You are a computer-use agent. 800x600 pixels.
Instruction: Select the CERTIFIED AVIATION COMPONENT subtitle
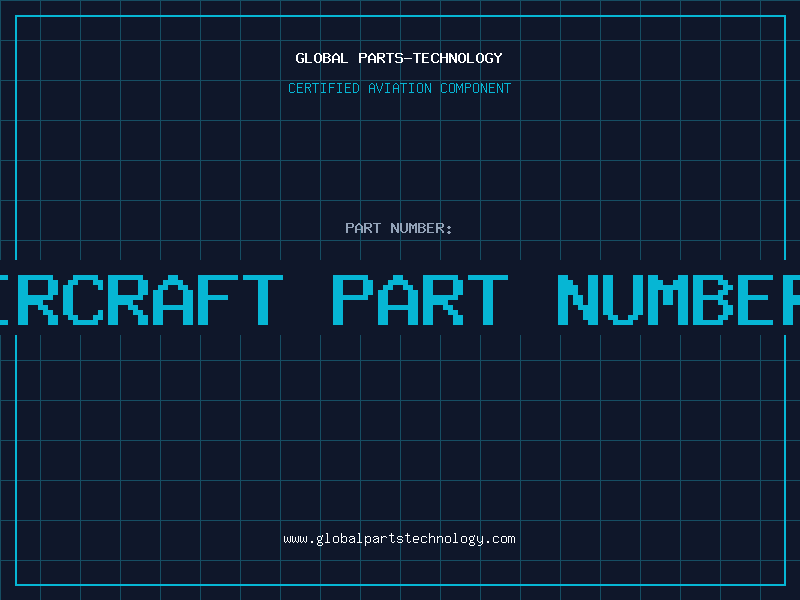(x=399, y=88)
